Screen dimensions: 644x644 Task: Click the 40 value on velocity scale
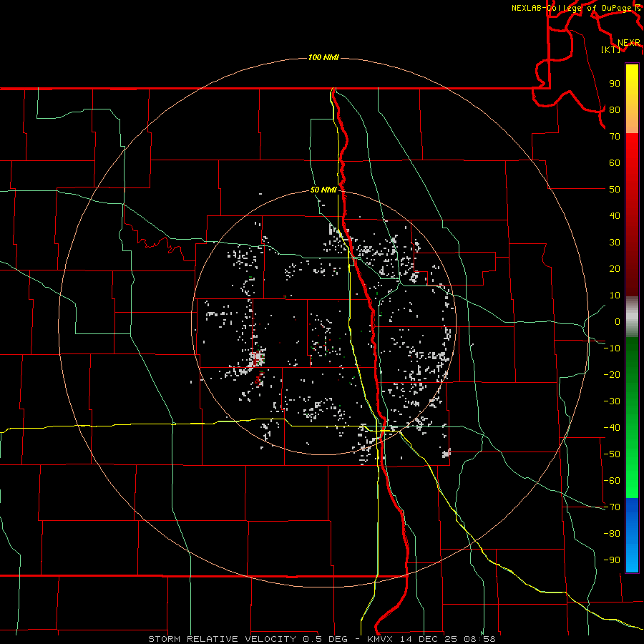click(615, 215)
